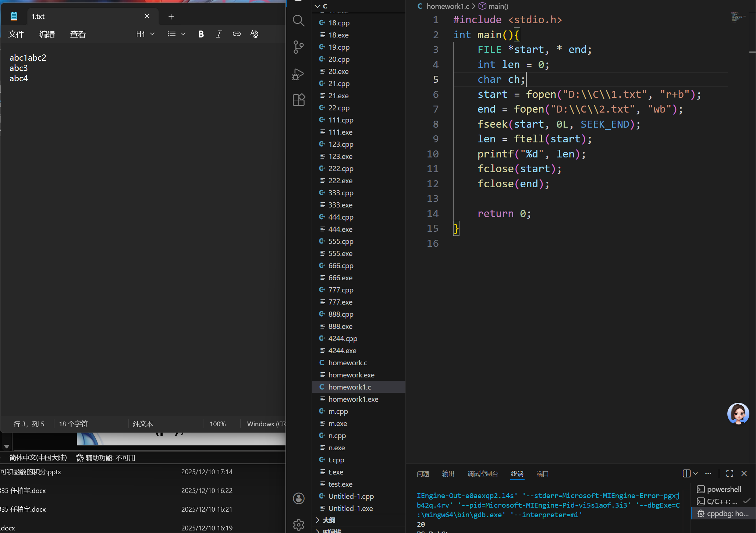
Task: Open the Run and Debug view
Action: tap(298, 74)
